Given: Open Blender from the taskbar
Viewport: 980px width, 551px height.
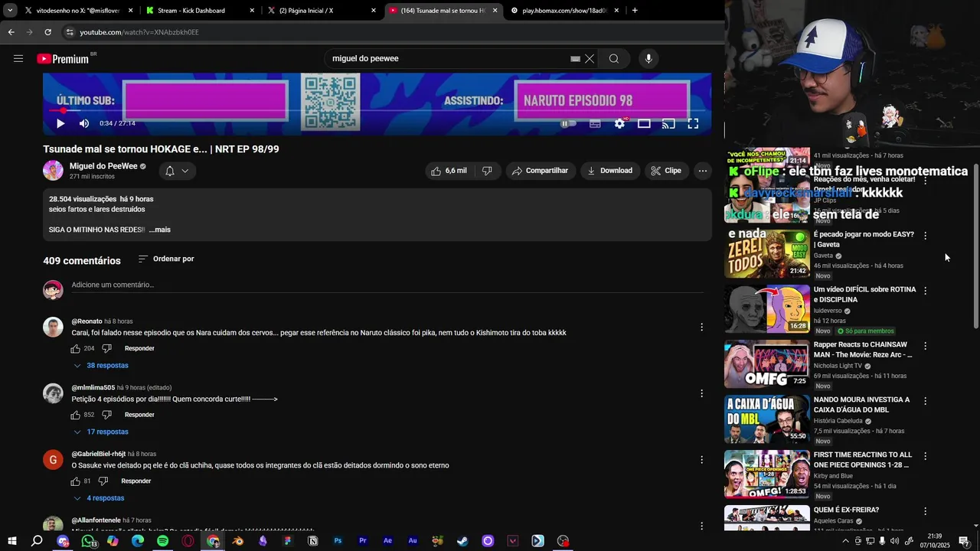Looking at the screenshot, I should tap(238, 541).
